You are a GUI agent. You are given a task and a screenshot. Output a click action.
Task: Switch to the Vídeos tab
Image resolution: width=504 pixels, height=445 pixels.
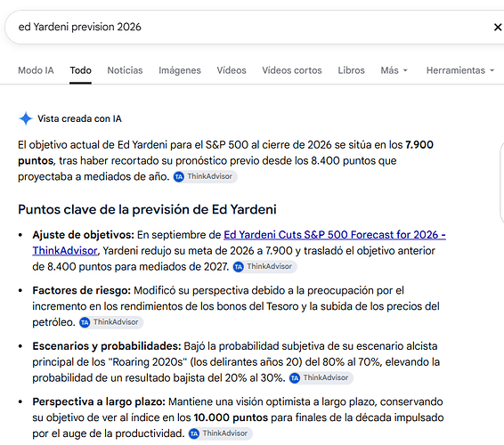(232, 70)
